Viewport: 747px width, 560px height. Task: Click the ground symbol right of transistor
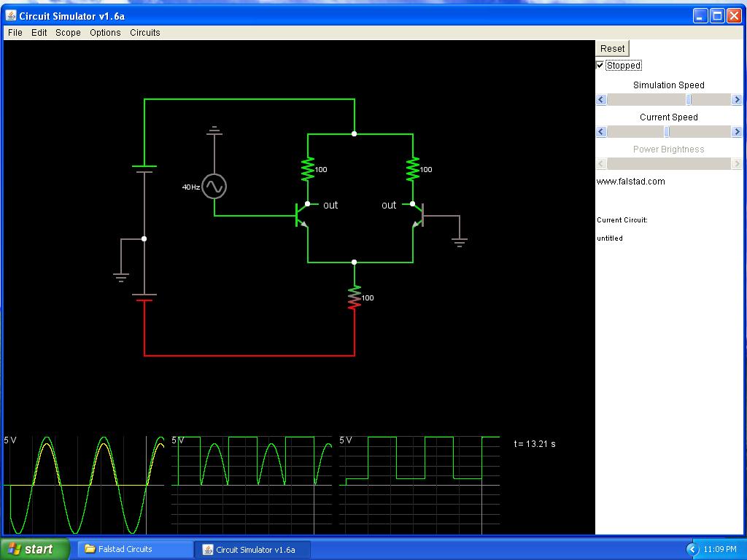pyautogui.click(x=459, y=241)
